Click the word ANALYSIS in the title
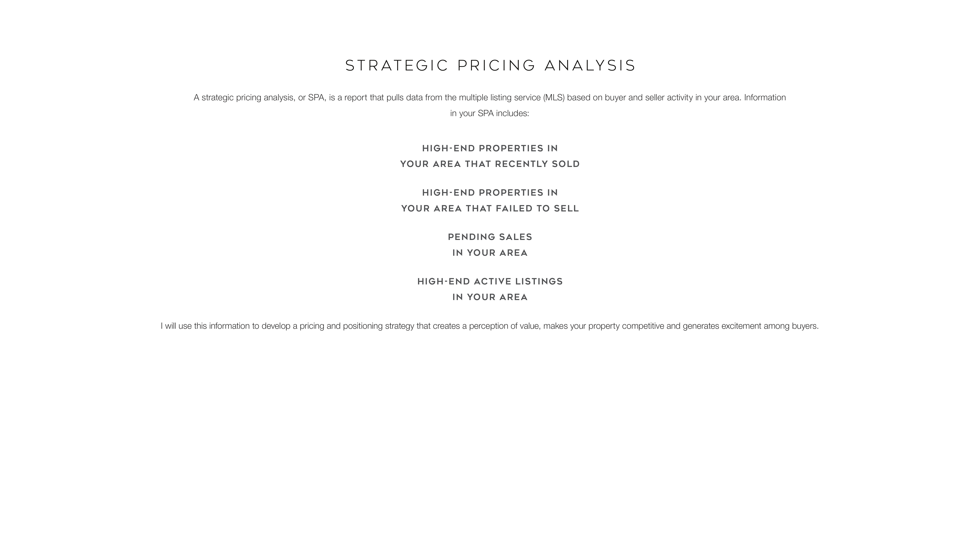Screen dimensions: 980x551 click(590, 65)
